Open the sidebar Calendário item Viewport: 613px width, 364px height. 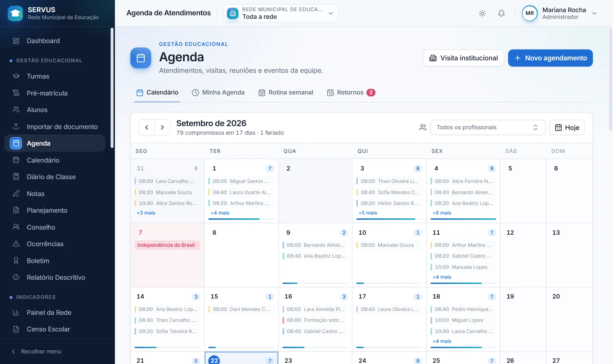(55, 160)
